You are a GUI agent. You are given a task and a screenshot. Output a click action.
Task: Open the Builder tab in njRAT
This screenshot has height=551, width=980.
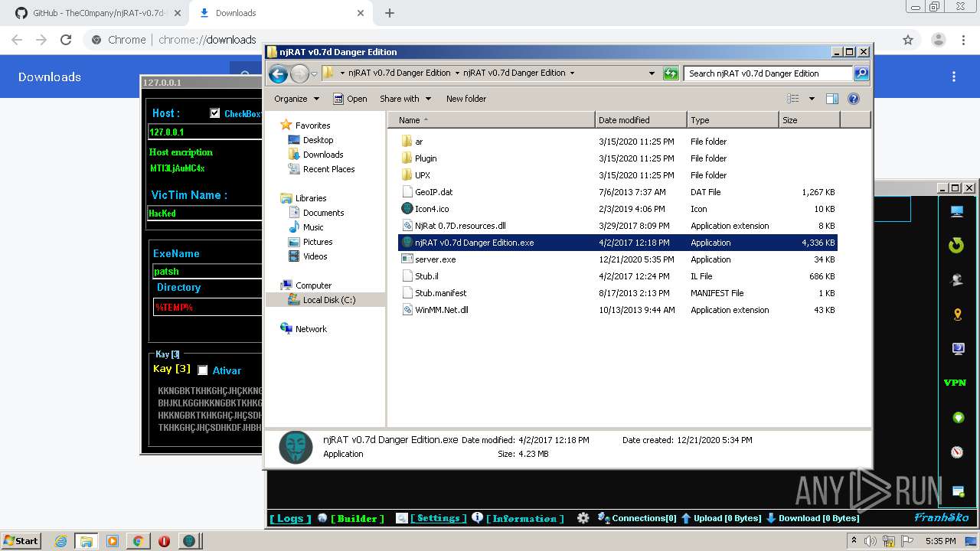358,518
